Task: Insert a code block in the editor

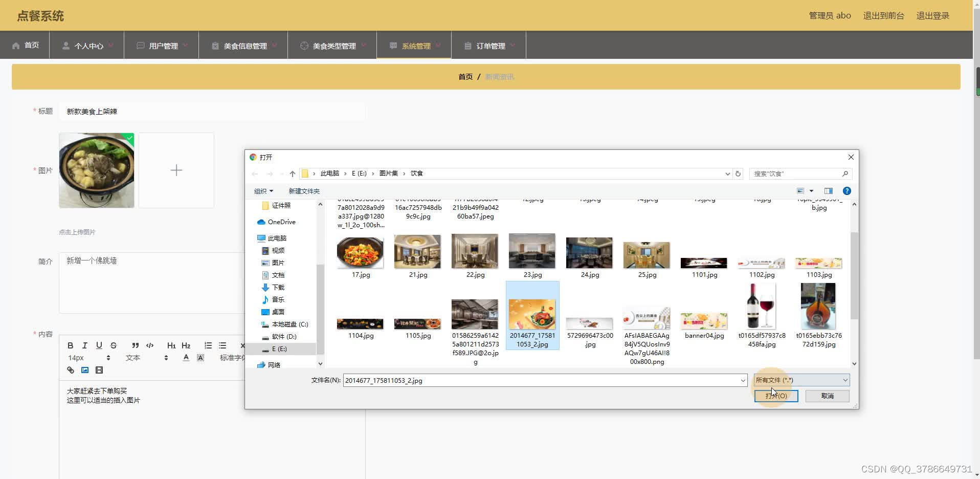Action: point(150,345)
